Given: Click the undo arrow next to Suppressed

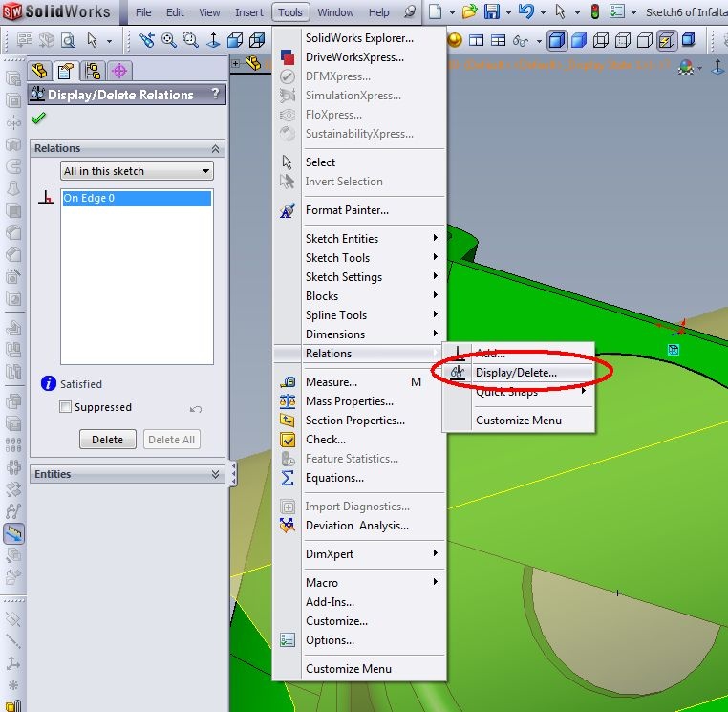Looking at the screenshot, I should pyautogui.click(x=196, y=409).
